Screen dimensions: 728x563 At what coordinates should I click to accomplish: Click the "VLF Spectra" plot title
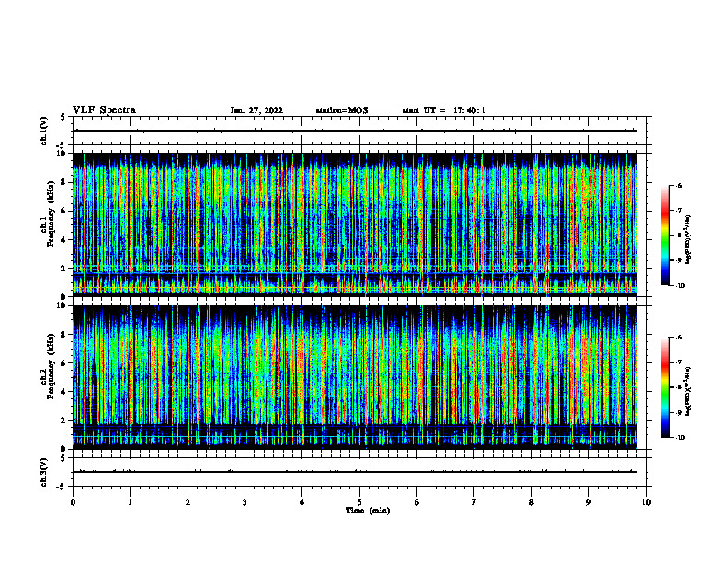pyautogui.click(x=104, y=110)
